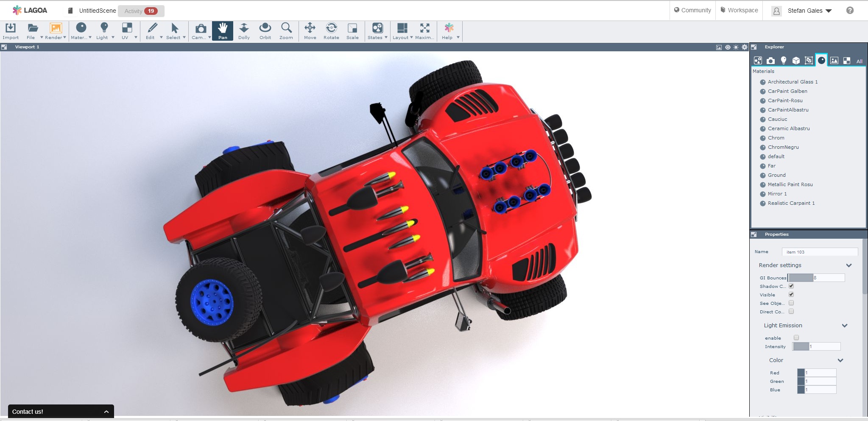Switch Explorer to the All tab
The width and height of the screenshot is (868, 421).
point(860,61)
